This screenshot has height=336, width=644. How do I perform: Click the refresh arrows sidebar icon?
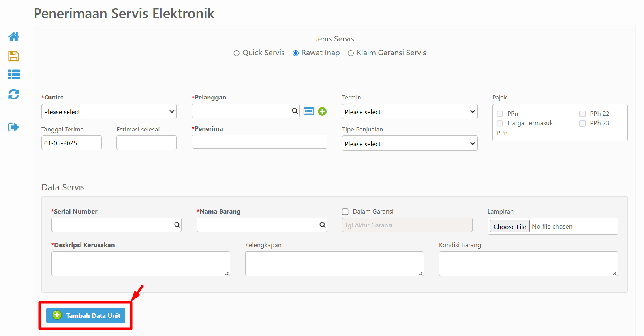(14, 94)
